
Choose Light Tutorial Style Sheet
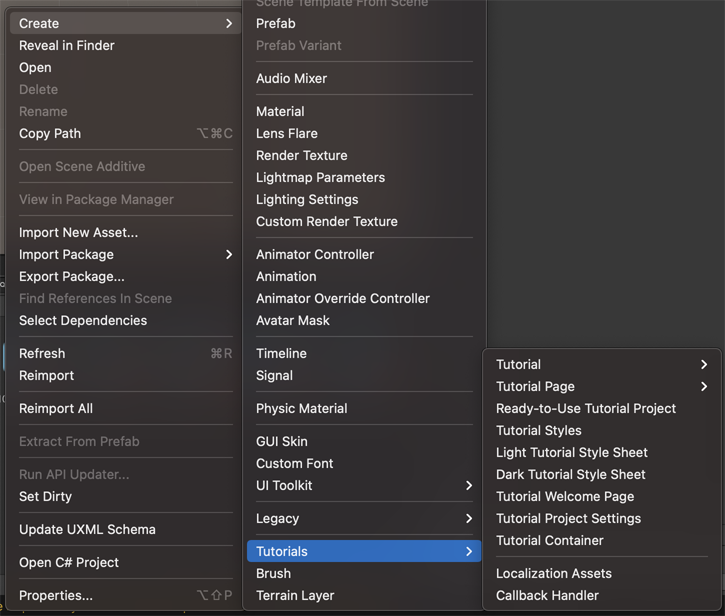coord(571,453)
